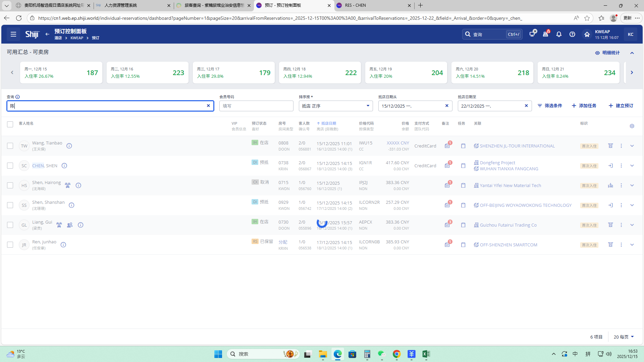Switch to RES - CHEN browser tab

tap(355, 5)
